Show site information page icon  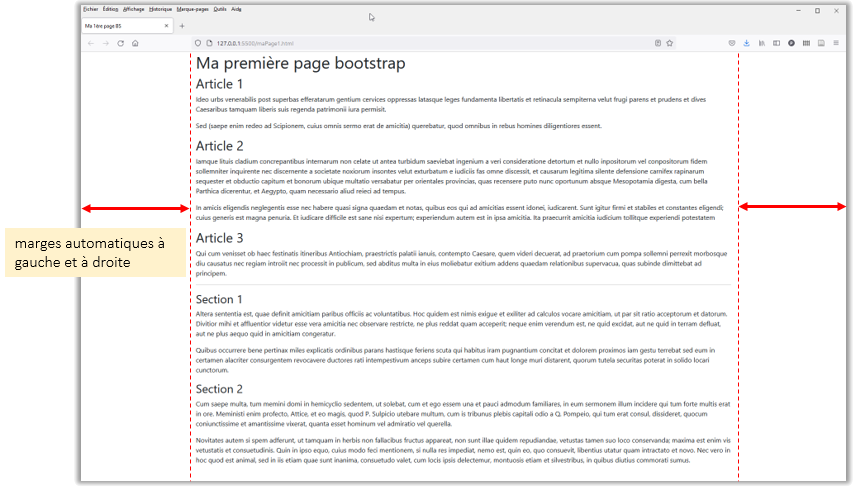[208, 43]
